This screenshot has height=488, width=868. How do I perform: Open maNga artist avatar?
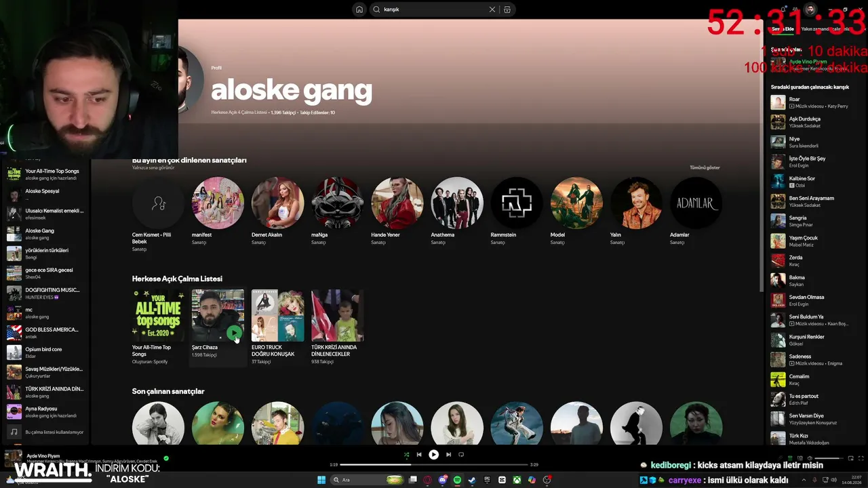coord(337,203)
